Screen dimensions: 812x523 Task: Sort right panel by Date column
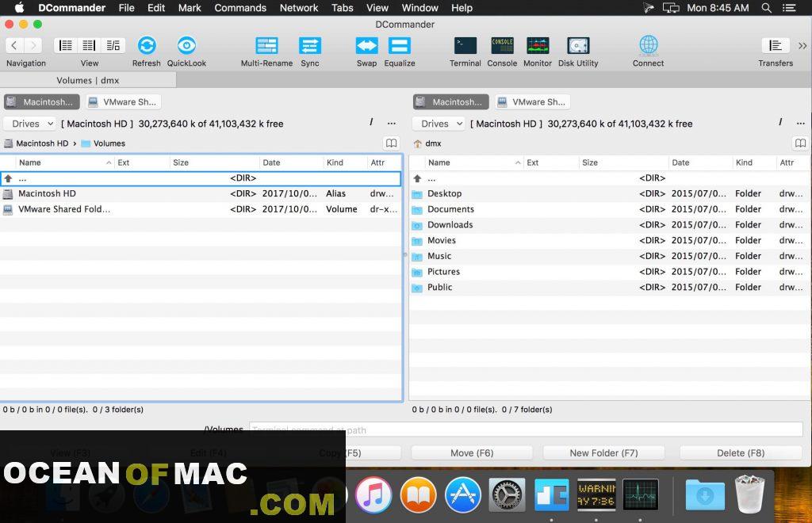tap(700, 162)
